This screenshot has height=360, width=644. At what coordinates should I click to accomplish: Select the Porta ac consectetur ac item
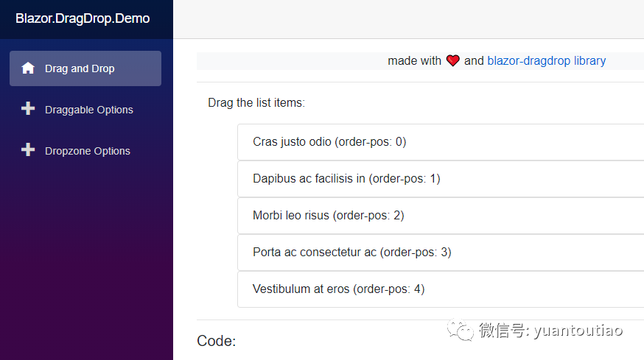point(441,253)
